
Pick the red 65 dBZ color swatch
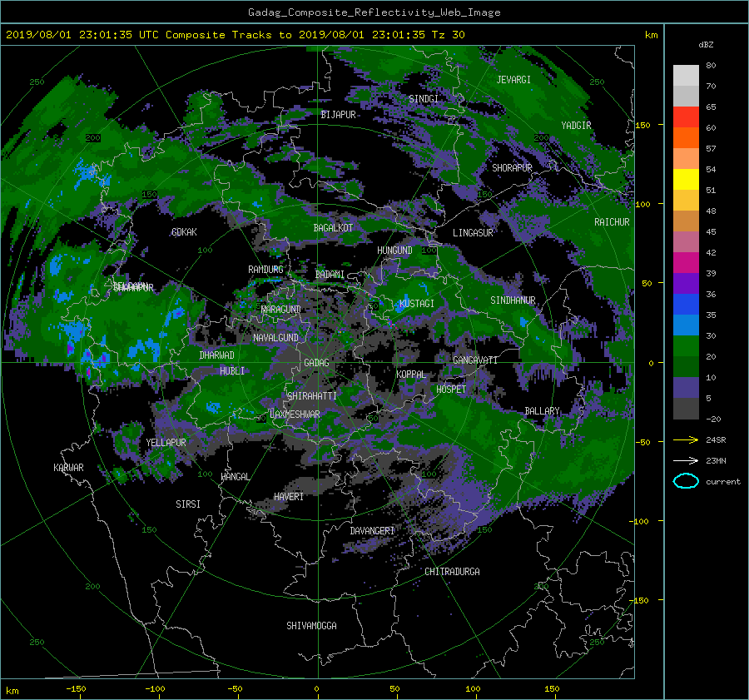point(686,117)
